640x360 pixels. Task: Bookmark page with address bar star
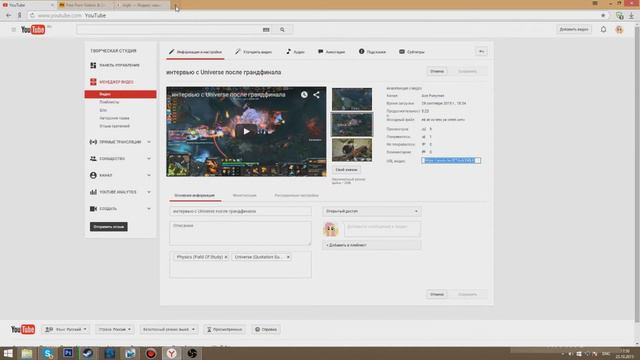pos(603,16)
